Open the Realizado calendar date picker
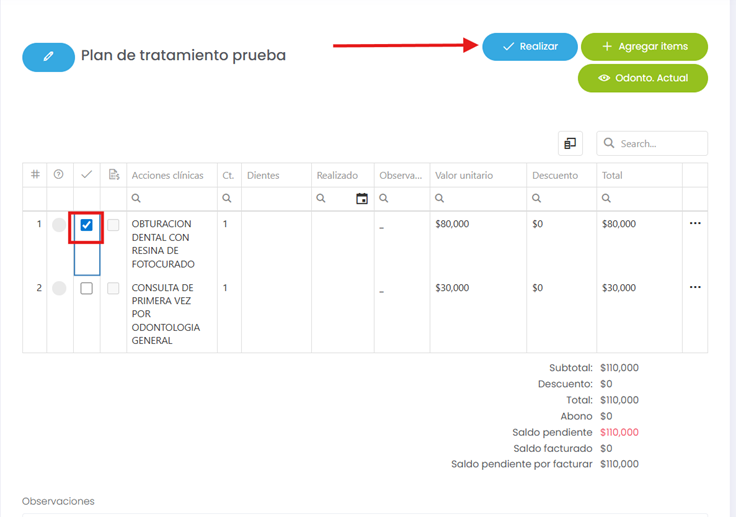Viewport: 736px width, 517px height. (362, 199)
